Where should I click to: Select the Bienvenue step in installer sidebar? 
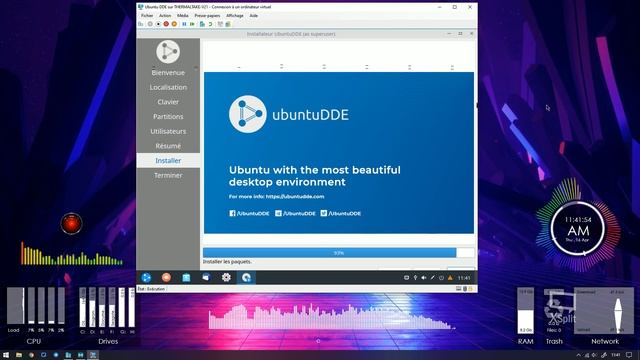click(x=168, y=73)
